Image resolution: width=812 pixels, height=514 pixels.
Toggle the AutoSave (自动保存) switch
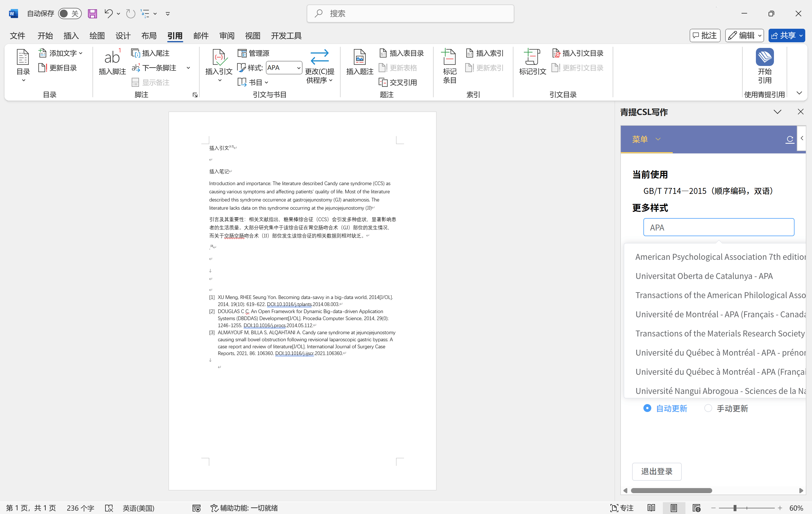pyautogui.click(x=69, y=14)
